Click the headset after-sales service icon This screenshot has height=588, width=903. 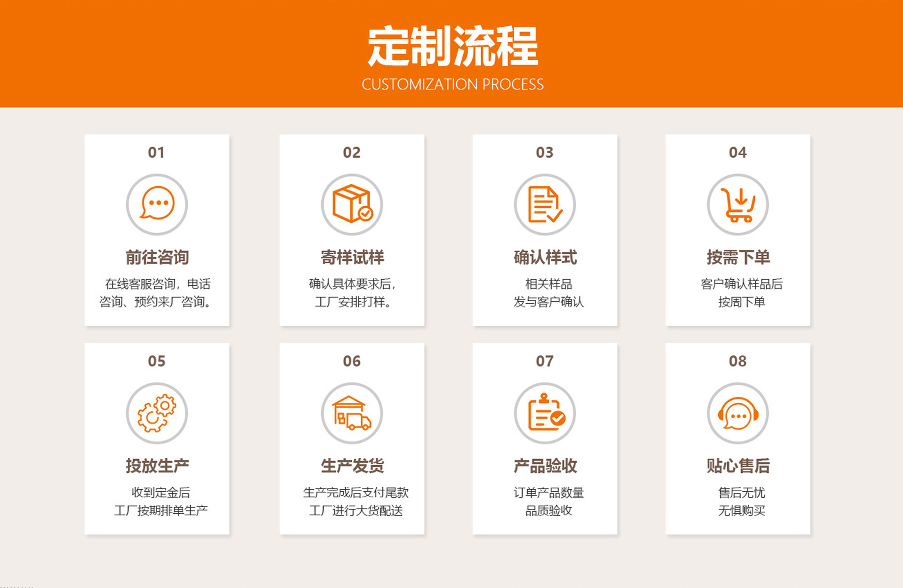point(737,413)
